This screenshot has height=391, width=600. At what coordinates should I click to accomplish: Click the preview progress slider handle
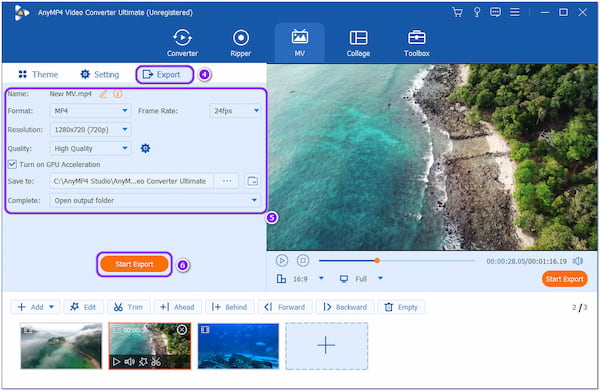(x=377, y=261)
